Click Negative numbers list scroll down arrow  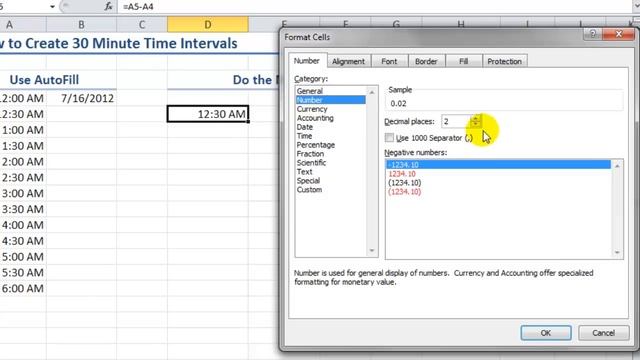coord(617,253)
